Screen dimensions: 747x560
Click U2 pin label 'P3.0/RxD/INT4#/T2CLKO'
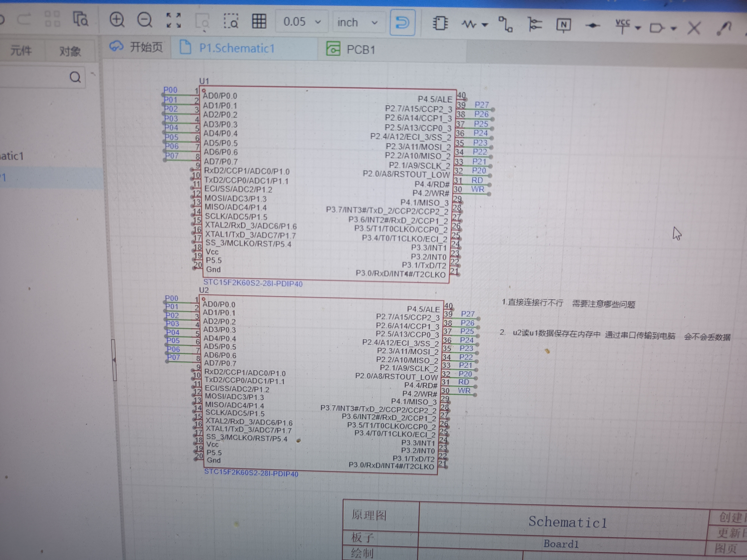tap(391, 466)
